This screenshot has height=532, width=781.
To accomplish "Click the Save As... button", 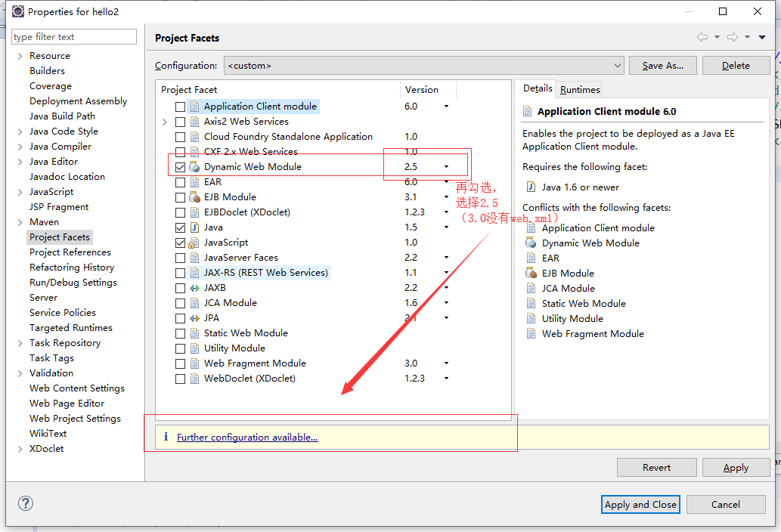I will coord(662,66).
